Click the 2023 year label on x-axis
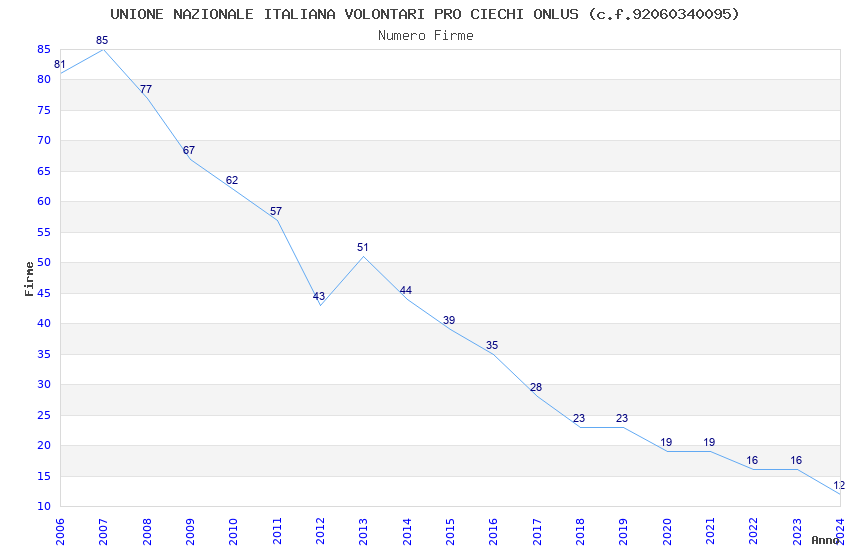850x550 pixels. click(797, 531)
